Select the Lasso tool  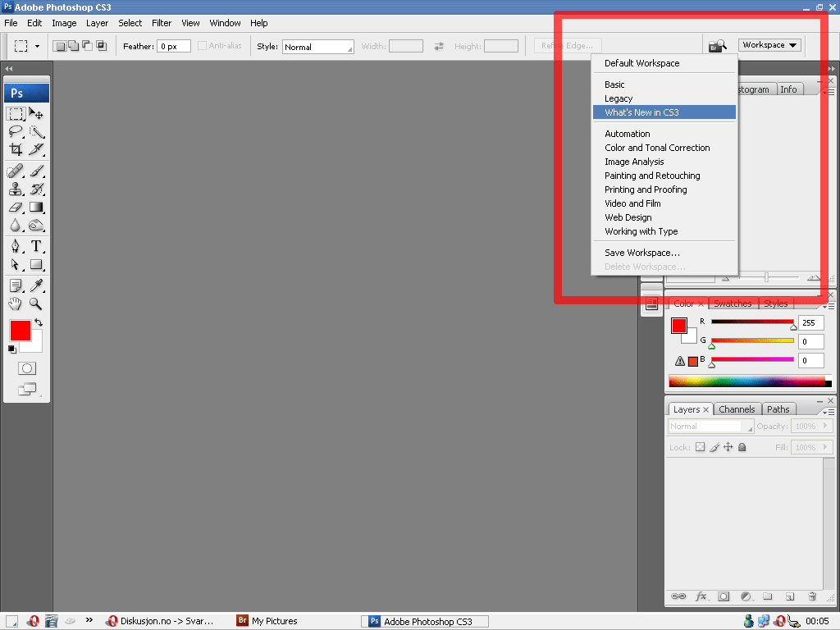click(x=16, y=131)
